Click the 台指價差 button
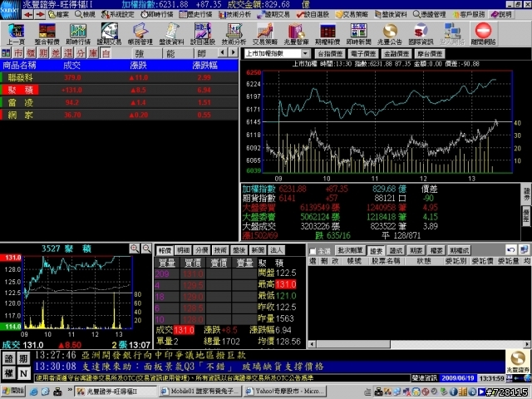The image size is (532, 399). 330,53
